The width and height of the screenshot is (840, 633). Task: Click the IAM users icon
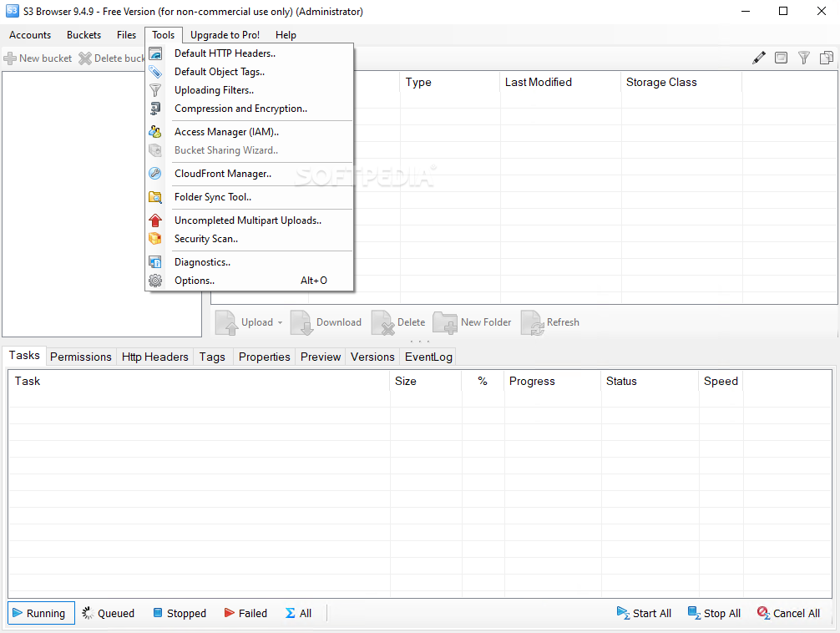tap(155, 131)
